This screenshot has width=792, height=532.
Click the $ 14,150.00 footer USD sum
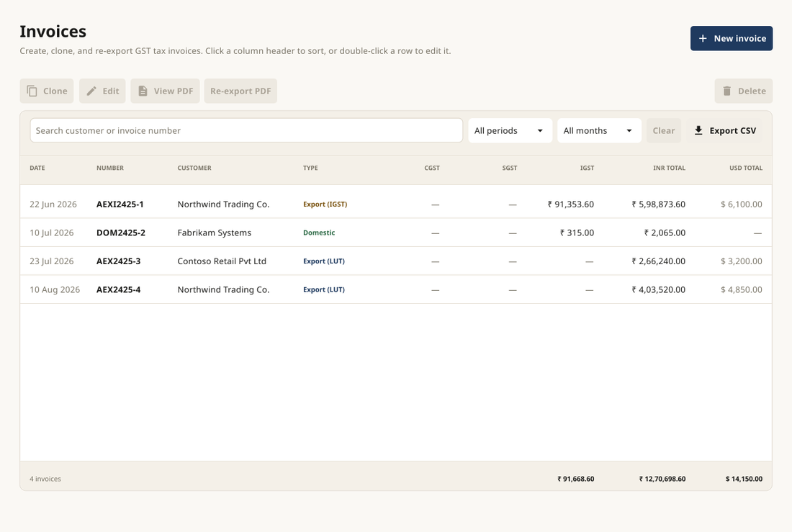(x=744, y=479)
